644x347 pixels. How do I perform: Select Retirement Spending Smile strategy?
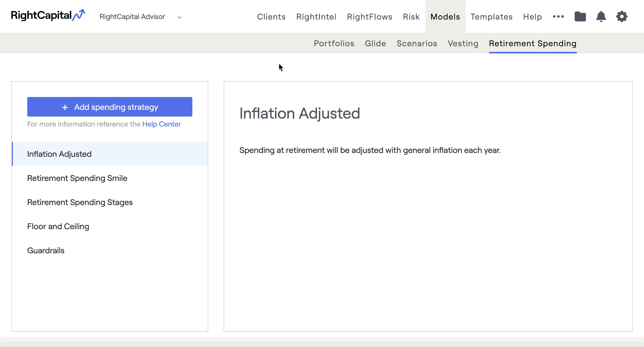point(110,178)
